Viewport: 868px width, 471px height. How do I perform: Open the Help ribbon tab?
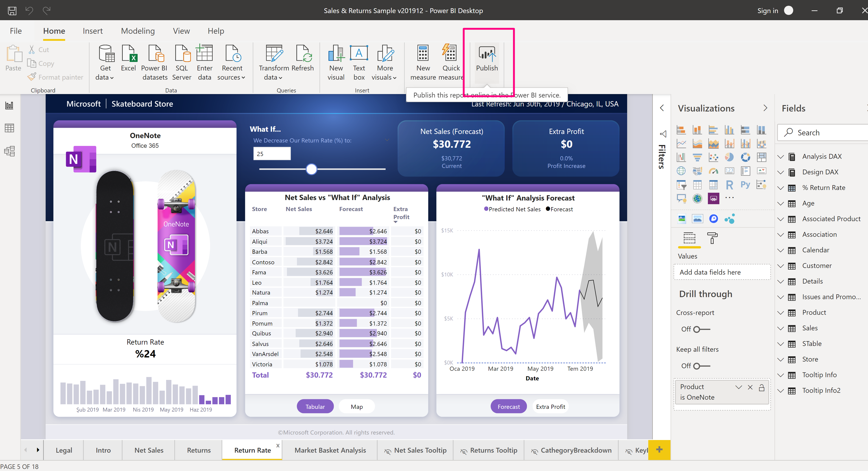coord(216,31)
